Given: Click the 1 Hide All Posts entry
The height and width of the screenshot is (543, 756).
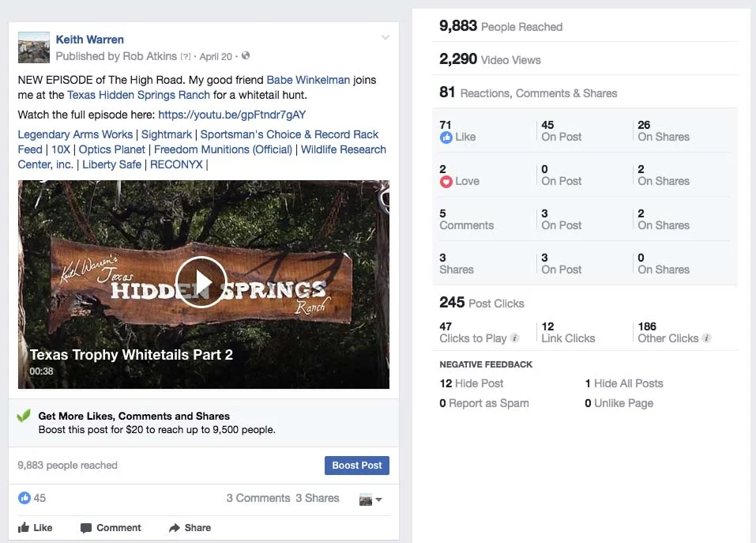Looking at the screenshot, I should (624, 383).
